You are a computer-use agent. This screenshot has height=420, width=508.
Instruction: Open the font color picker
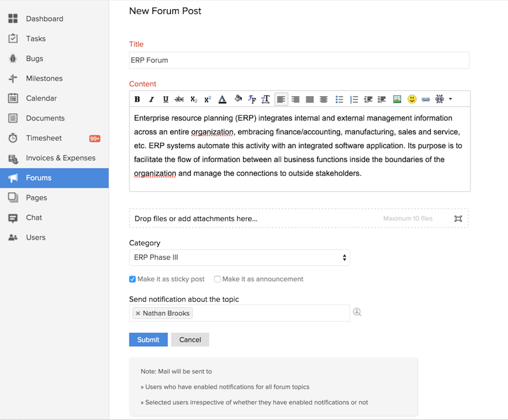click(x=222, y=99)
